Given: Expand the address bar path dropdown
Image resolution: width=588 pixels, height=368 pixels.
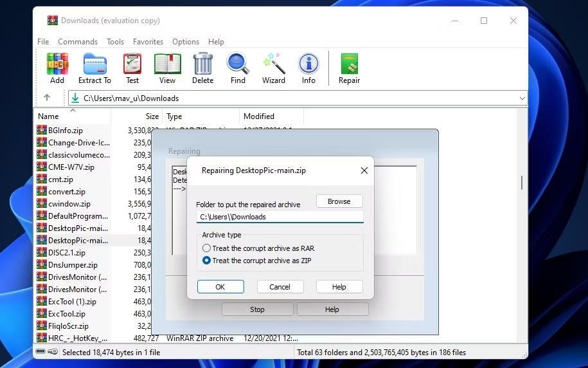Looking at the screenshot, I should (522, 98).
